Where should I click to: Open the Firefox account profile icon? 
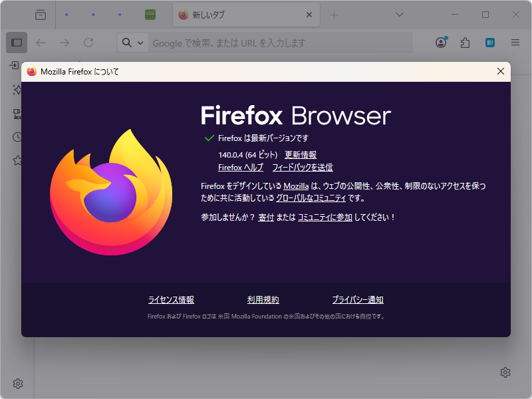coord(441,43)
